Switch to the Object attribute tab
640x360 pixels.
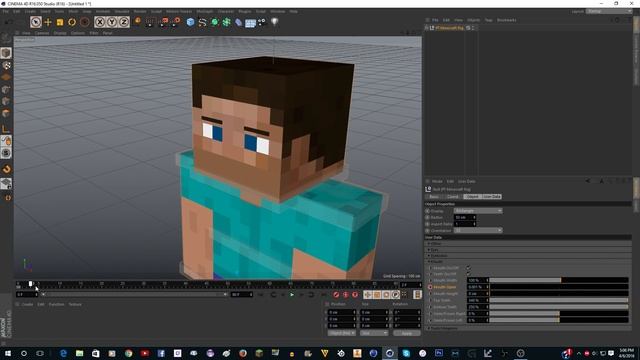[472, 197]
